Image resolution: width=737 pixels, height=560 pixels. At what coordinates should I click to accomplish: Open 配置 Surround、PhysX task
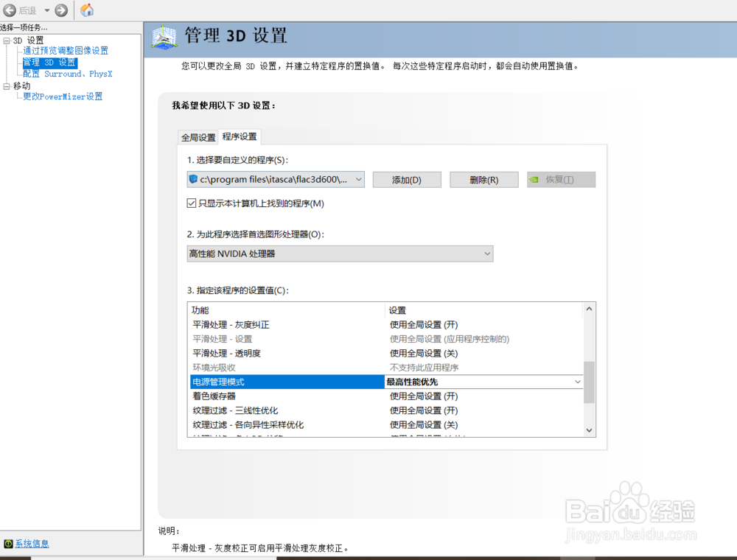coord(68,74)
